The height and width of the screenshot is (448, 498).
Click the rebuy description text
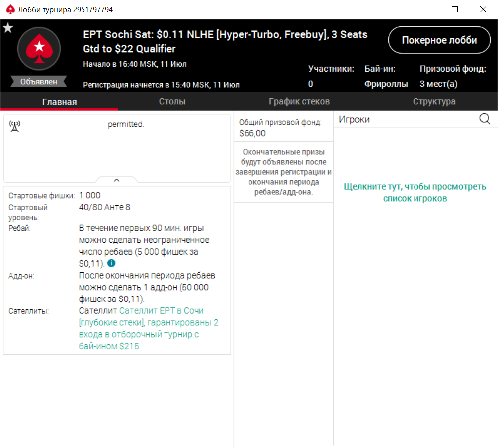144,246
